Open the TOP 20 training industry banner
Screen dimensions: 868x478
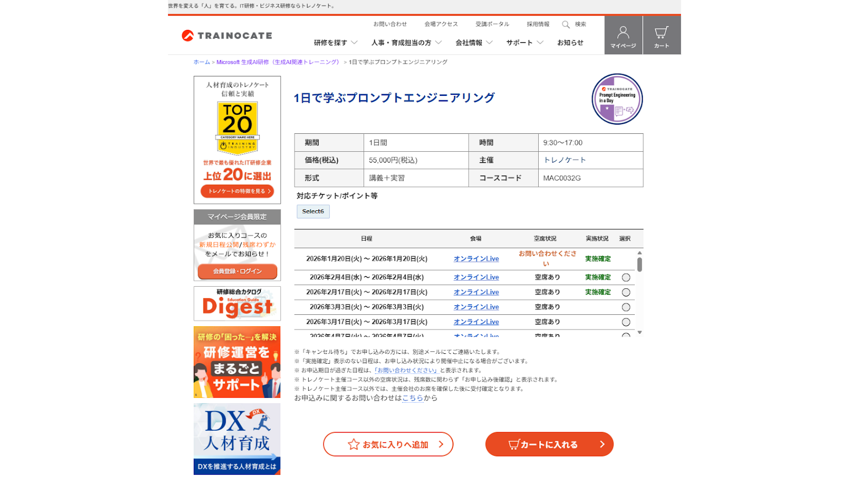pyautogui.click(x=237, y=140)
